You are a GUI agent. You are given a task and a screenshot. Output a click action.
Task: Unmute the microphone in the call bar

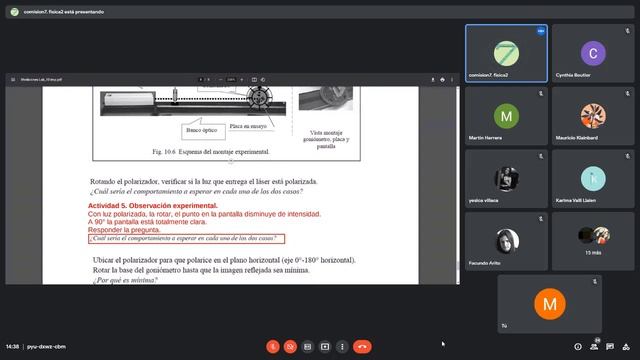point(273,347)
